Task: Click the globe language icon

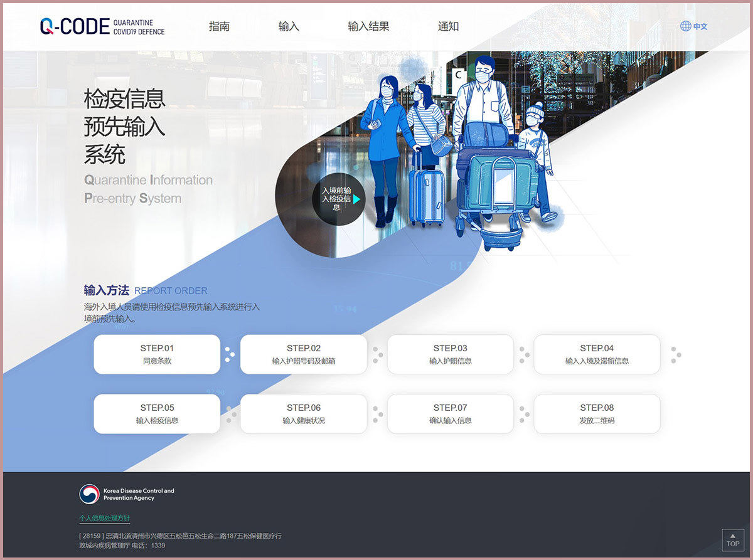Action: tap(685, 26)
